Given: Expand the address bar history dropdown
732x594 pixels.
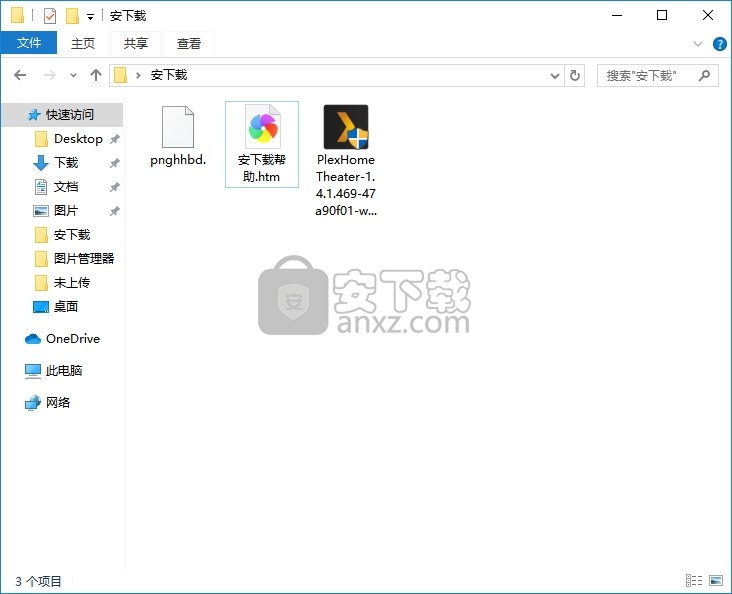Looking at the screenshot, I should pyautogui.click(x=555, y=75).
